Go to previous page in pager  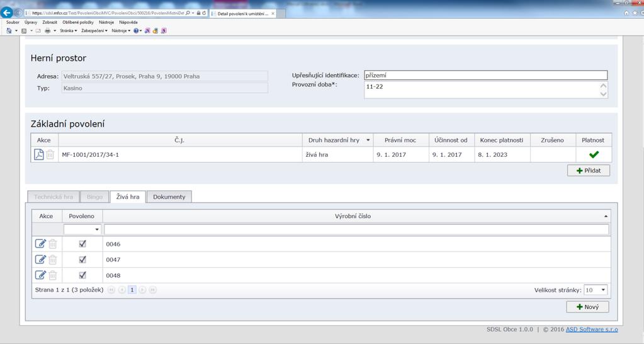(x=122, y=290)
